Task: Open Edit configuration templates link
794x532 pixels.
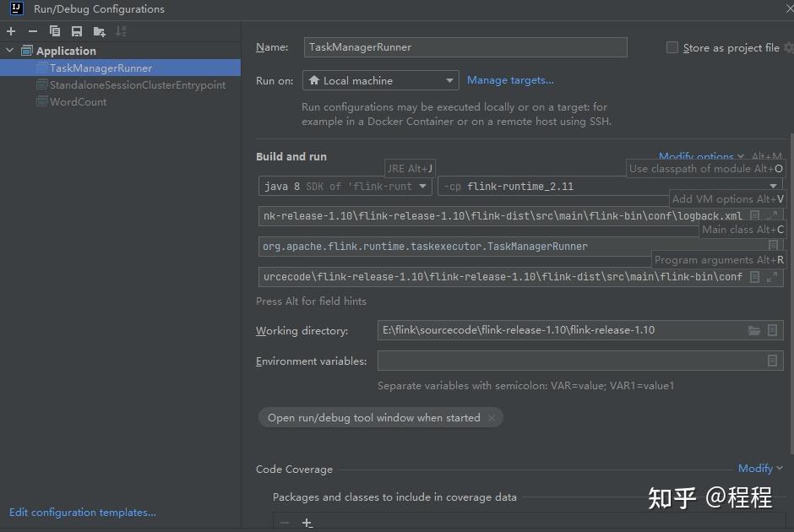Action: click(x=83, y=513)
